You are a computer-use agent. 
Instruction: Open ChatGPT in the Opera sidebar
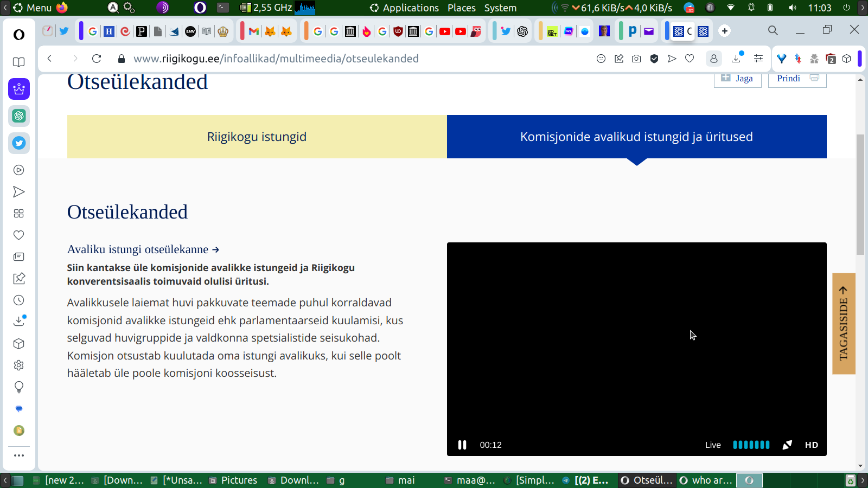pos(19,116)
